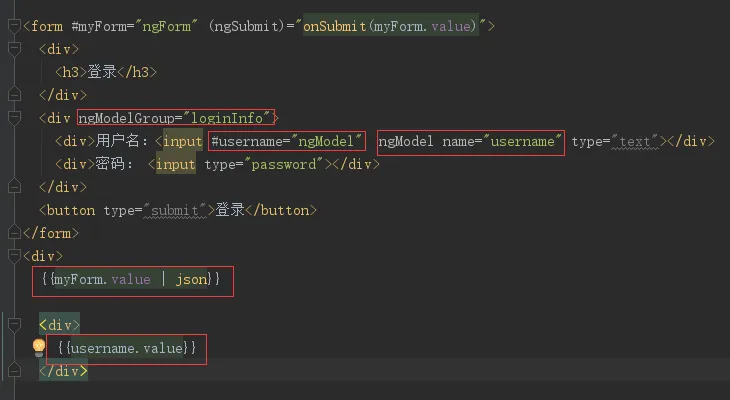Click the submit button type value

pyautogui.click(x=175, y=210)
